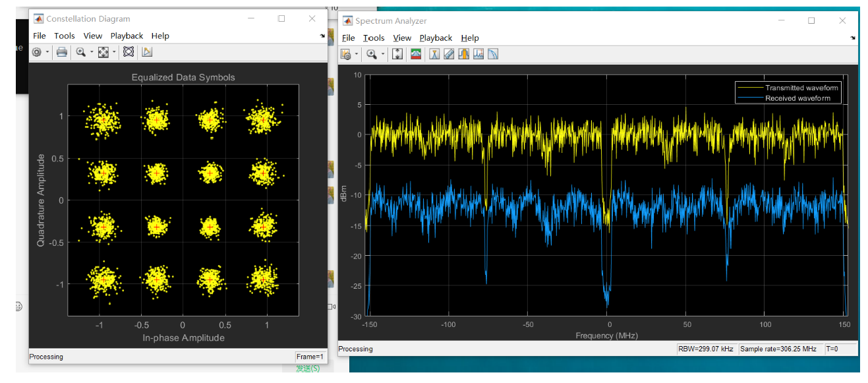This screenshot has height=383, width=868.
Task: Click the 'dBm' axis label
Action: coord(343,194)
